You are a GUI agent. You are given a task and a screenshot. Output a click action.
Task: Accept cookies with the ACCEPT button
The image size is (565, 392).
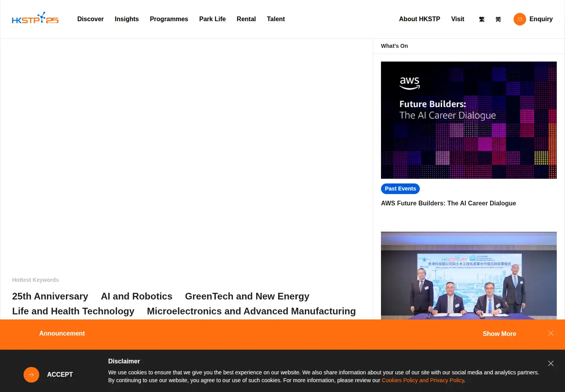click(60, 374)
